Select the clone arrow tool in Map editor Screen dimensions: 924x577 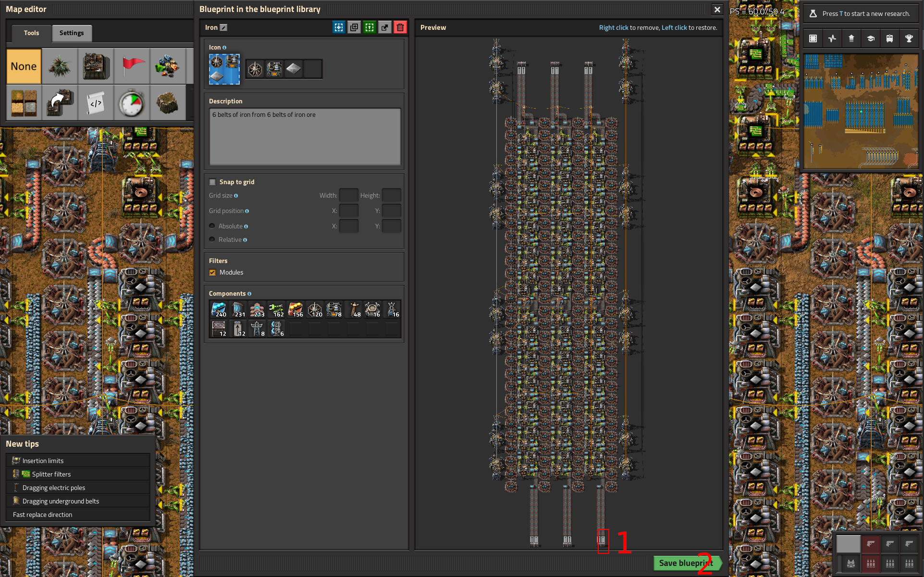point(60,102)
